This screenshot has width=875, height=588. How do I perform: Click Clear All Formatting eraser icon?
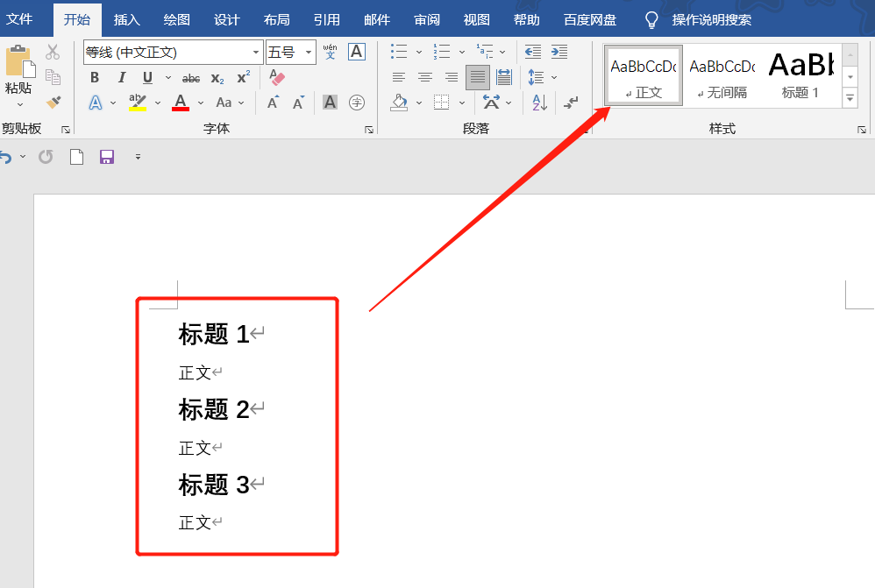277,77
